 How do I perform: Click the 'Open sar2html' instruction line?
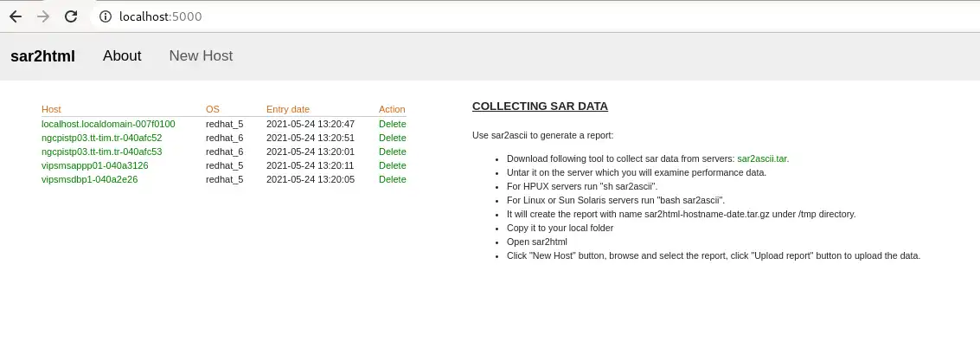(x=537, y=242)
